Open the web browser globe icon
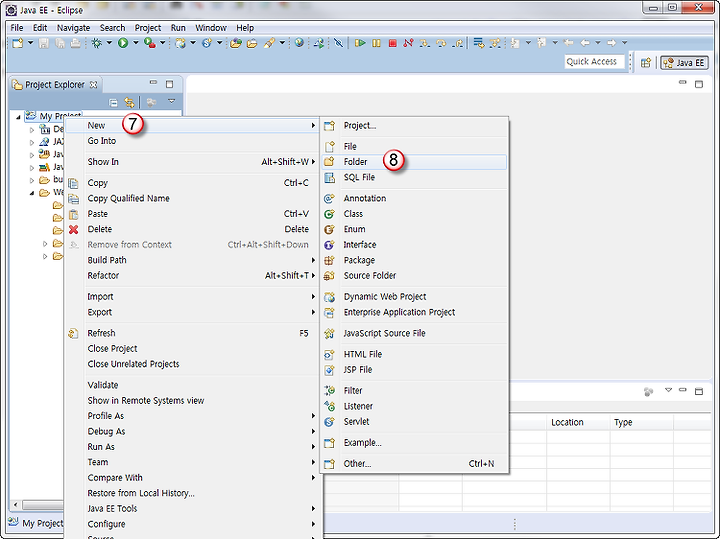 tap(299, 43)
